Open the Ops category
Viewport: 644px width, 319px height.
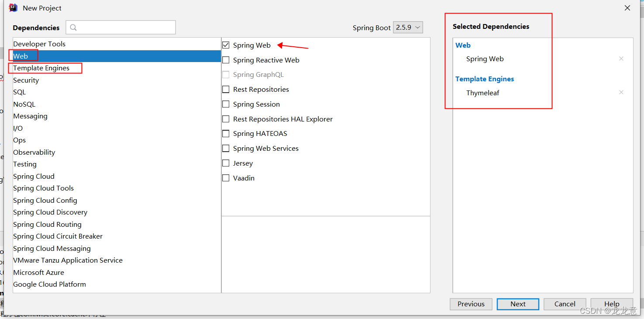click(x=117, y=140)
